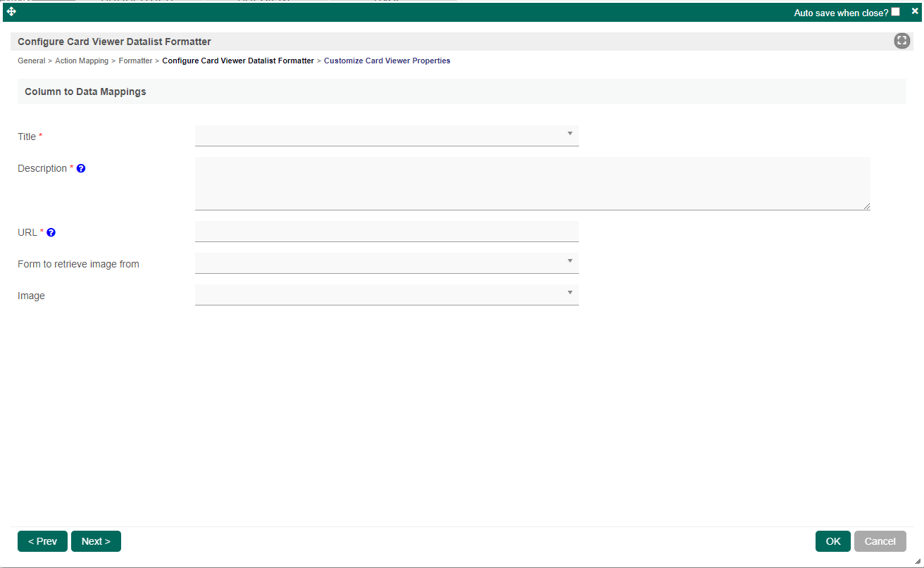Click the < Prev button
Image resolution: width=924 pixels, height=568 pixels.
coord(42,541)
